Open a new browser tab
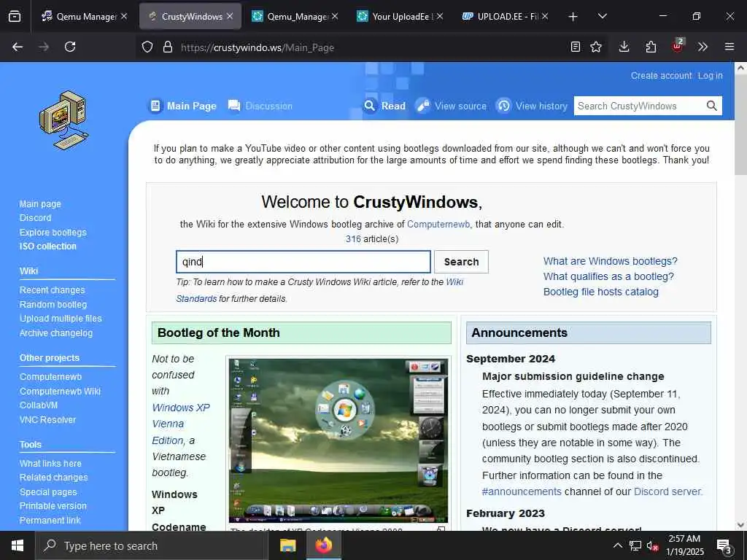 [x=573, y=17]
